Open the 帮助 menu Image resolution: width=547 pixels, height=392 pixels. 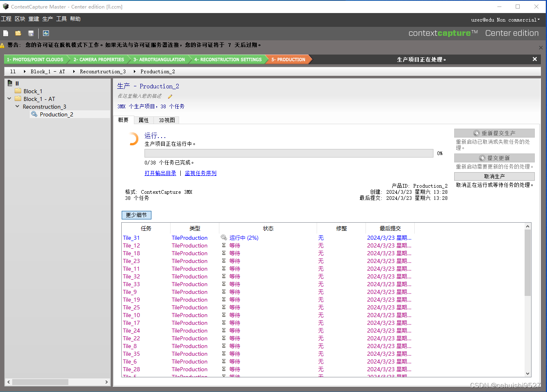(75, 19)
